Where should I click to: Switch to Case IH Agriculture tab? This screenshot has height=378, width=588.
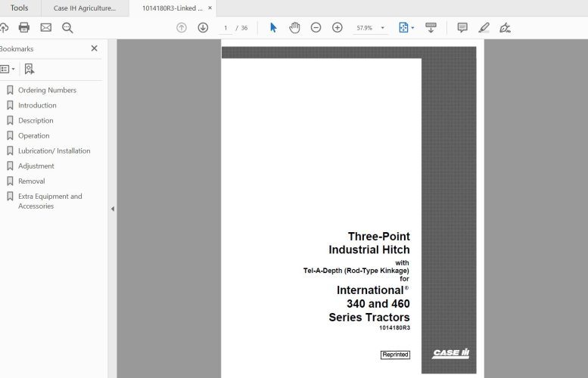click(x=85, y=8)
